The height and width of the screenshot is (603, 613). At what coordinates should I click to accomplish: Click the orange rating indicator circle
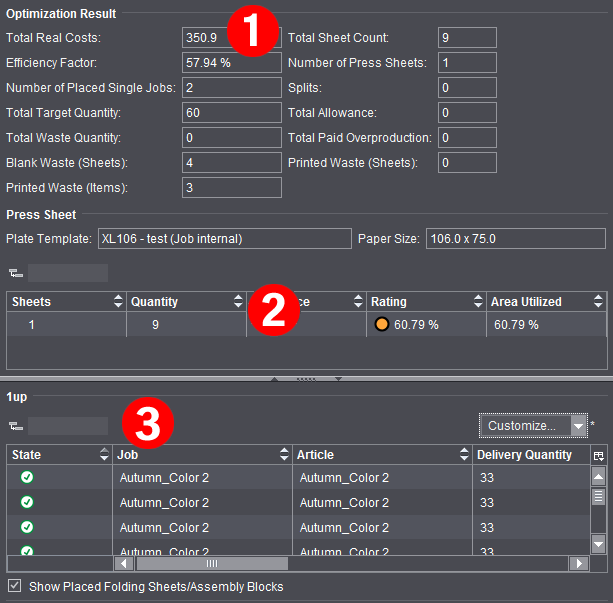[x=381, y=325]
